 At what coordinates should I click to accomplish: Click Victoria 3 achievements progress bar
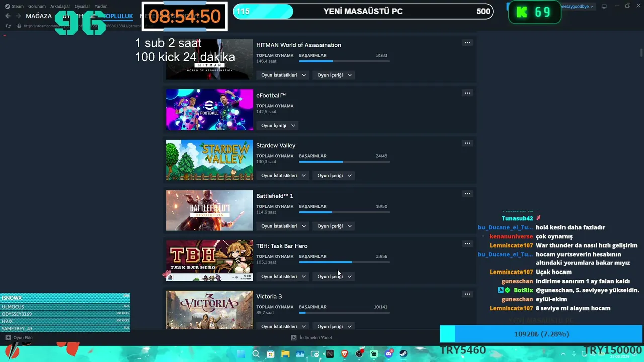pos(345,313)
